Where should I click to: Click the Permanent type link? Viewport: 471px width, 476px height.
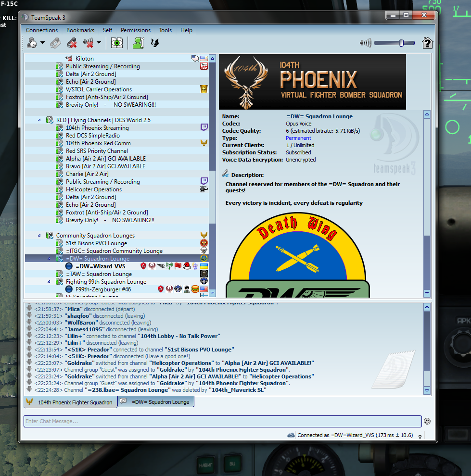pos(298,138)
